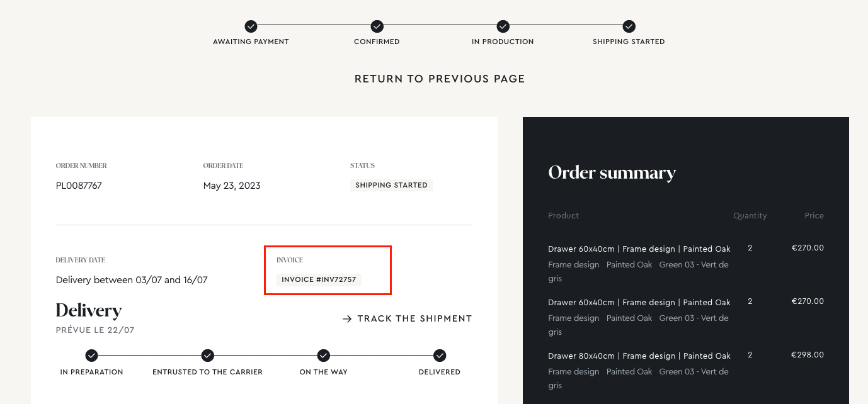Click the Order summary heading
Image resolution: width=868 pixels, height=404 pixels.
click(x=612, y=172)
